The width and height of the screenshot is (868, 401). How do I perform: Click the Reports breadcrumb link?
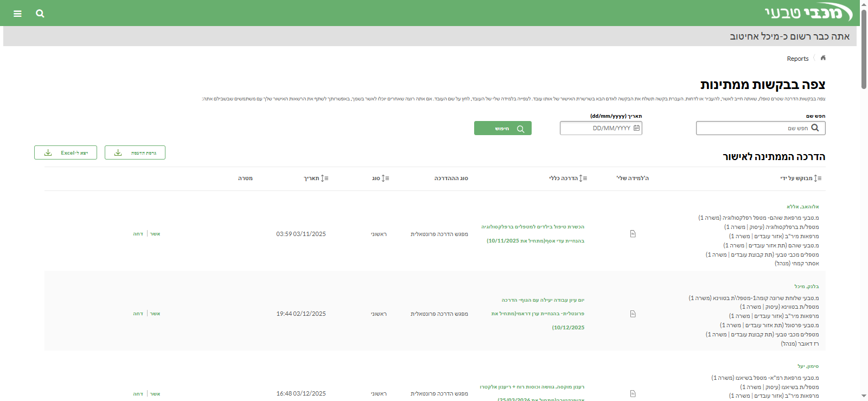click(797, 59)
